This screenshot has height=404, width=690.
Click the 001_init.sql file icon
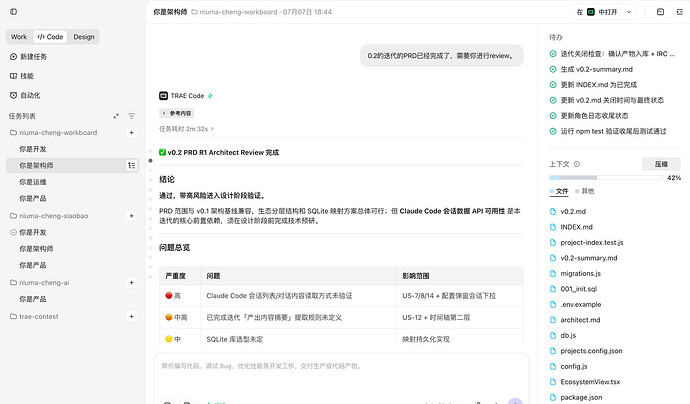click(x=553, y=289)
